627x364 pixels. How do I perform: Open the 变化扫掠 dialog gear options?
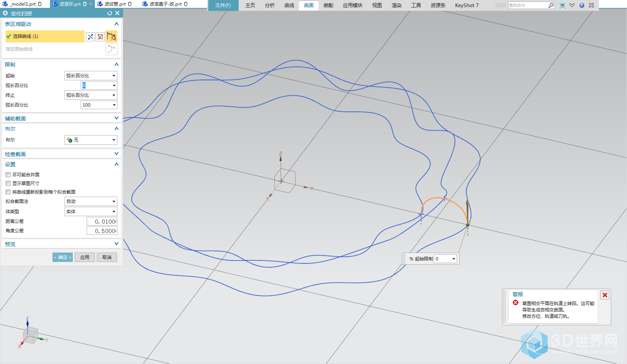point(5,13)
